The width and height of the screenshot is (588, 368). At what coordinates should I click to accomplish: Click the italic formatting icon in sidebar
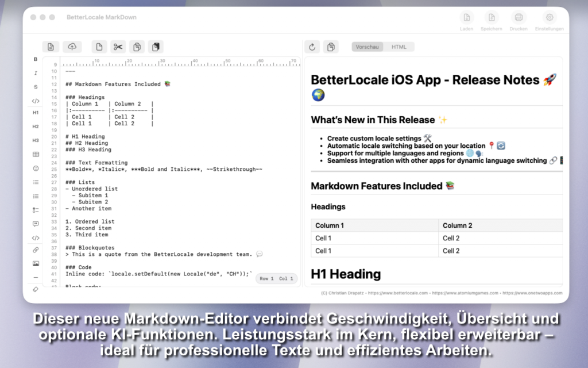(x=36, y=73)
